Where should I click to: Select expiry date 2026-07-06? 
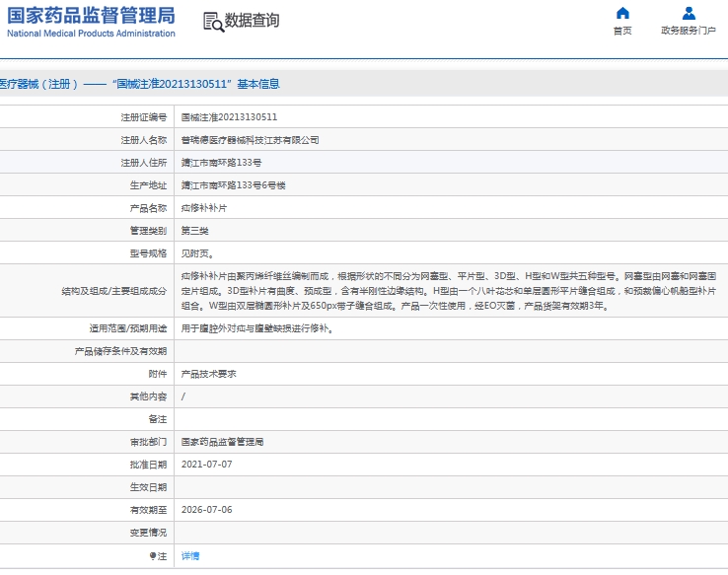coord(206,510)
